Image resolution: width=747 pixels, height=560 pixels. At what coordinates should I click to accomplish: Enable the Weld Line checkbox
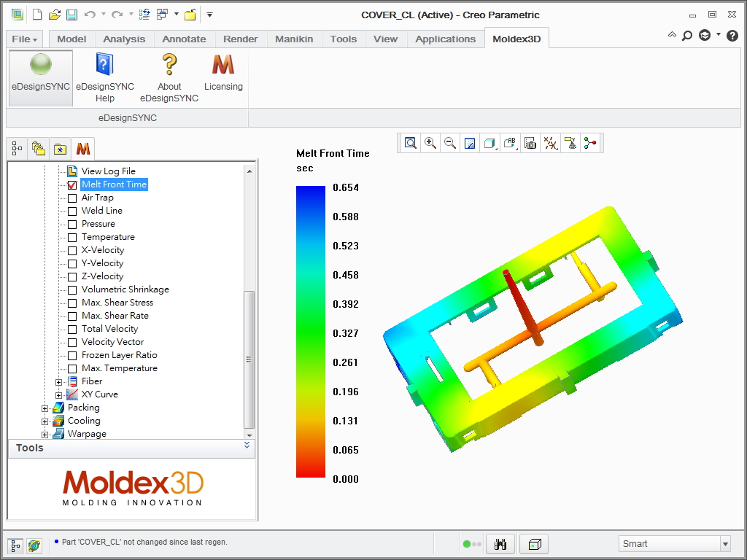click(x=72, y=211)
